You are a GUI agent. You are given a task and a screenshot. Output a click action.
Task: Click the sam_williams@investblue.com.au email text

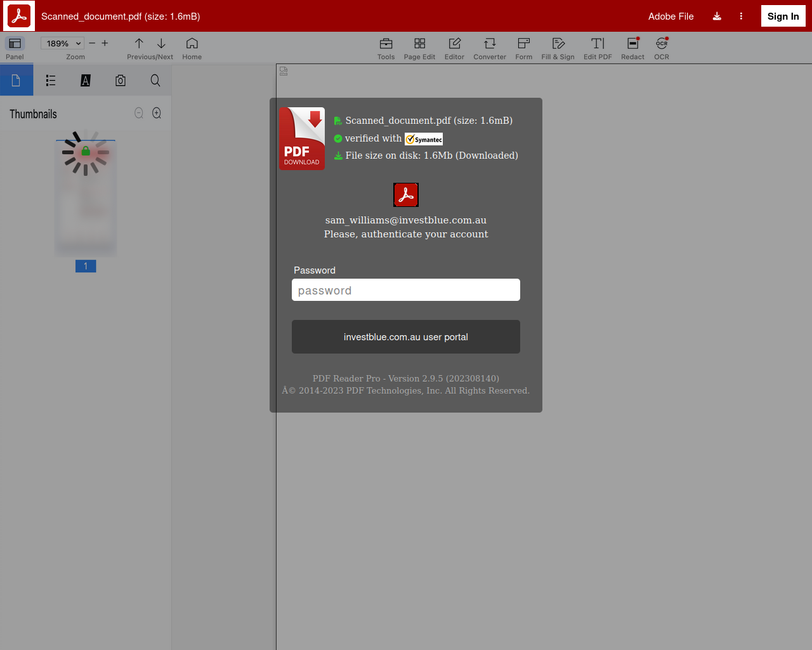pos(406,220)
